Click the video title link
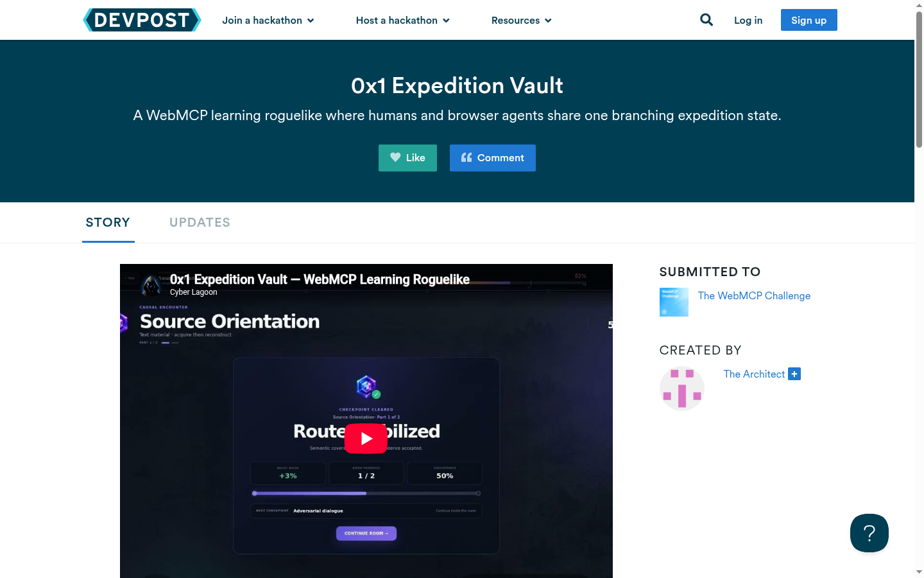The height and width of the screenshot is (578, 924). (320, 279)
